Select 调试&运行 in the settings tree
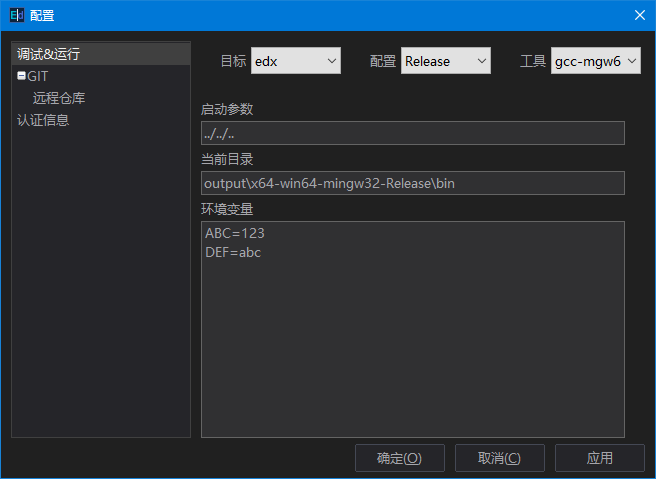Viewport: 656px width, 479px height. [101, 54]
